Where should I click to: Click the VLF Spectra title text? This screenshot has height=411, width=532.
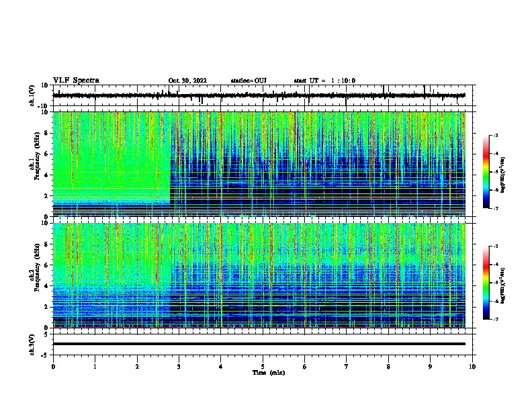coord(76,81)
